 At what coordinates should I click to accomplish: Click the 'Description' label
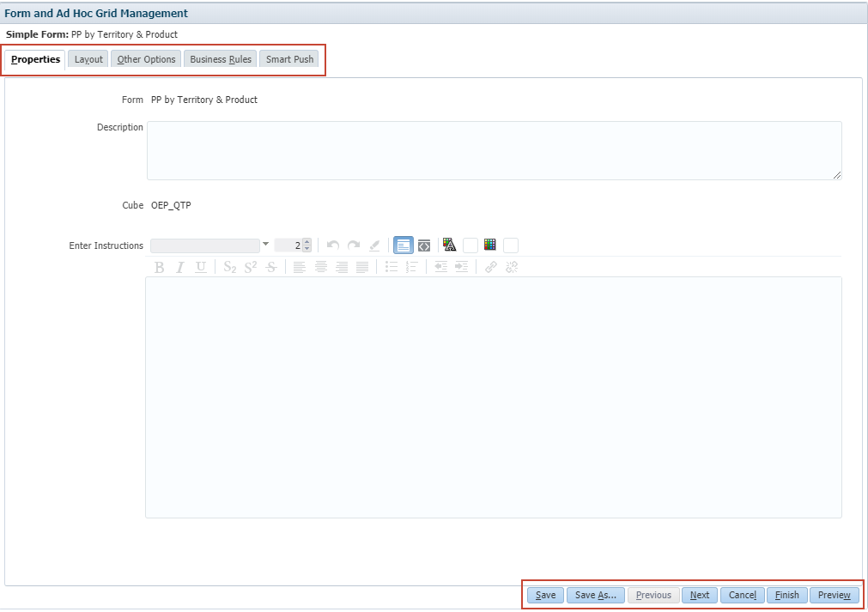pyautogui.click(x=120, y=127)
